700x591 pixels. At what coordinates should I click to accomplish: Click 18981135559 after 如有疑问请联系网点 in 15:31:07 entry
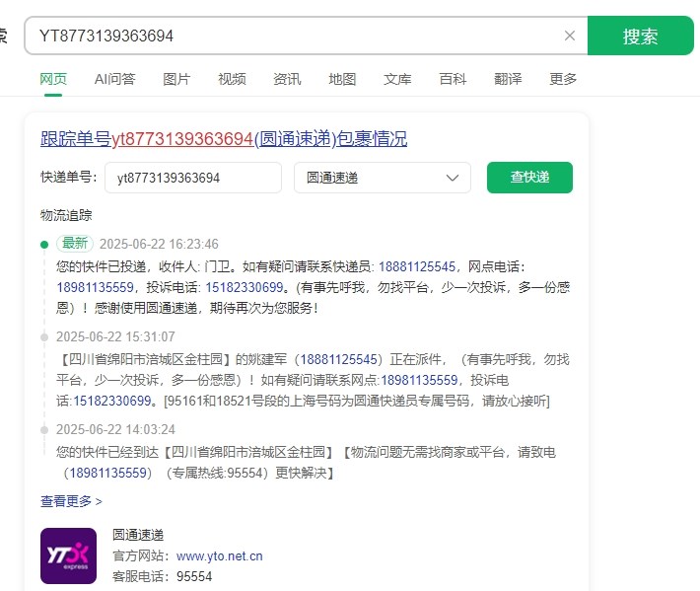point(419,380)
